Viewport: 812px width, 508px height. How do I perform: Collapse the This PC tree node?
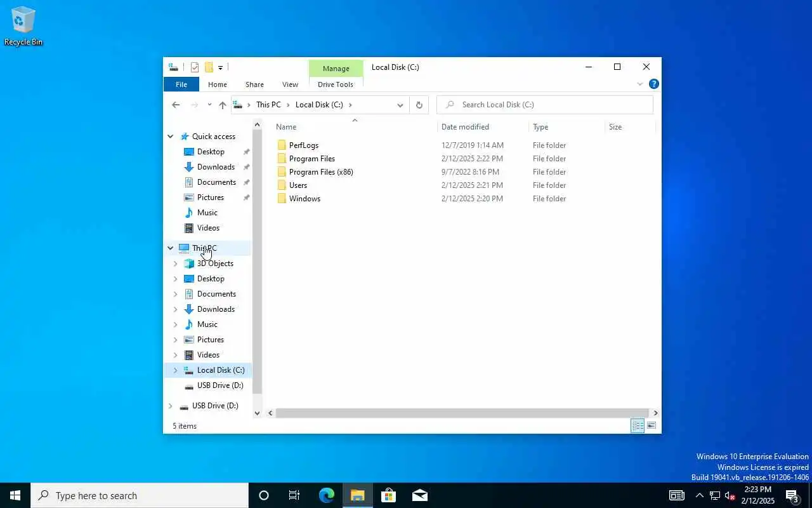[171, 248]
